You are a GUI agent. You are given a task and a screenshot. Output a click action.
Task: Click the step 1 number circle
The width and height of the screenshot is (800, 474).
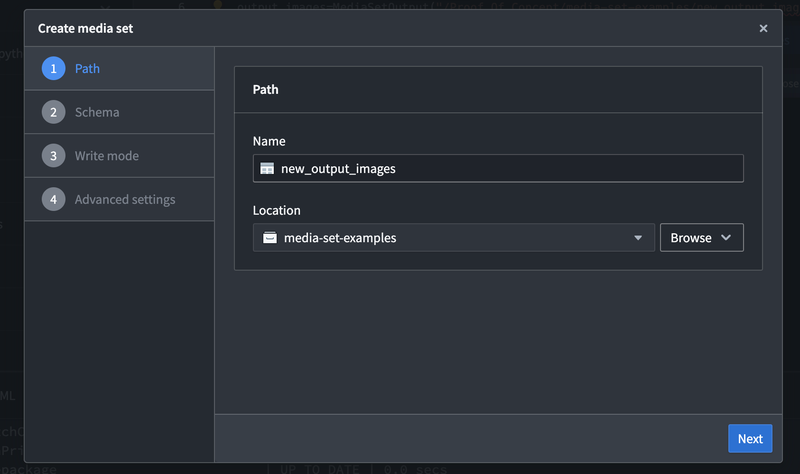tap(54, 68)
